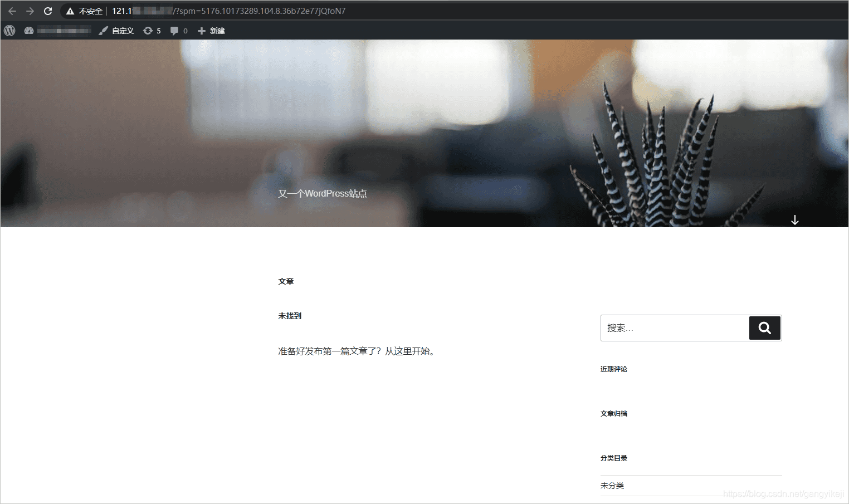Open the WordPress logo menu in admin bar

[x=9, y=31]
